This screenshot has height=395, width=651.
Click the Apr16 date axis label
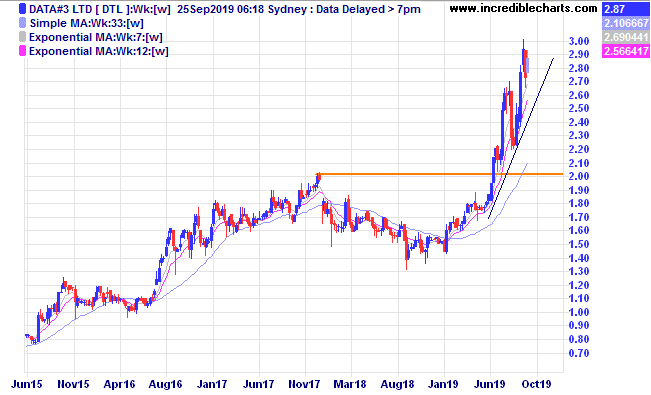[120, 384]
